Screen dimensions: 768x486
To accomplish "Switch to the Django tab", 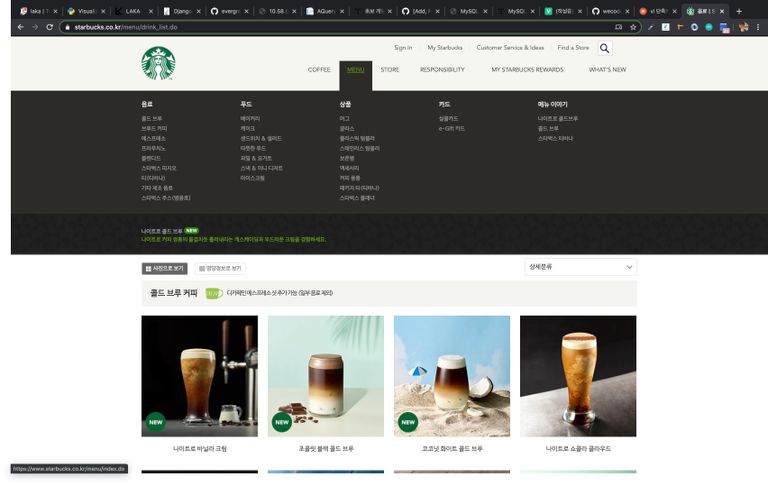I will (182, 11).
